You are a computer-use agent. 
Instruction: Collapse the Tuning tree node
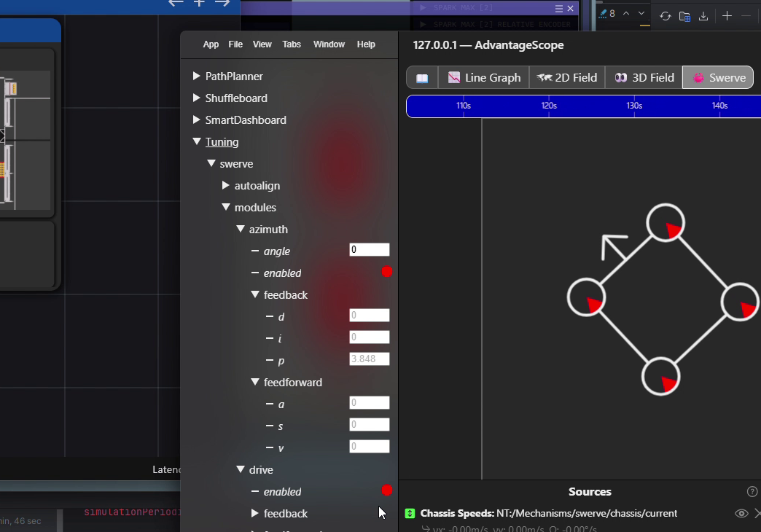point(197,141)
